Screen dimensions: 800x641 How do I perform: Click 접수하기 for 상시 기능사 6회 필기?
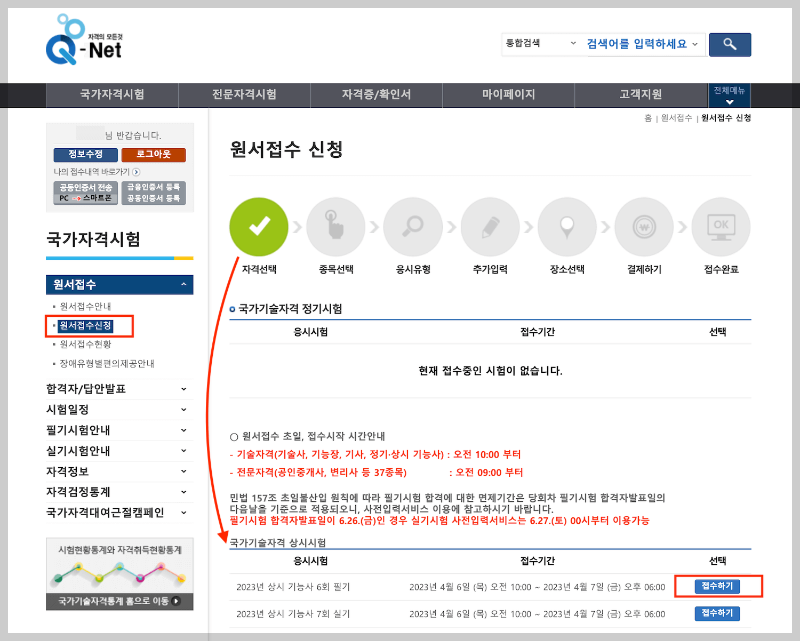click(718, 587)
